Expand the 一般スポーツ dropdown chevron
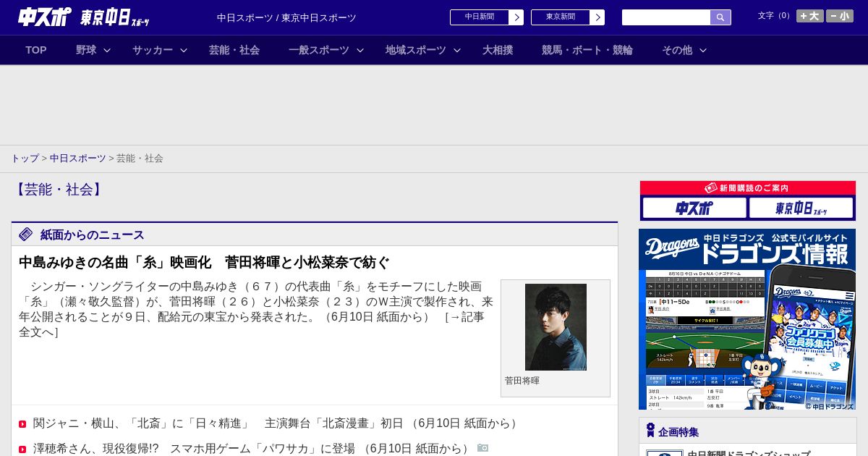This screenshot has width=868, height=456. (x=360, y=51)
